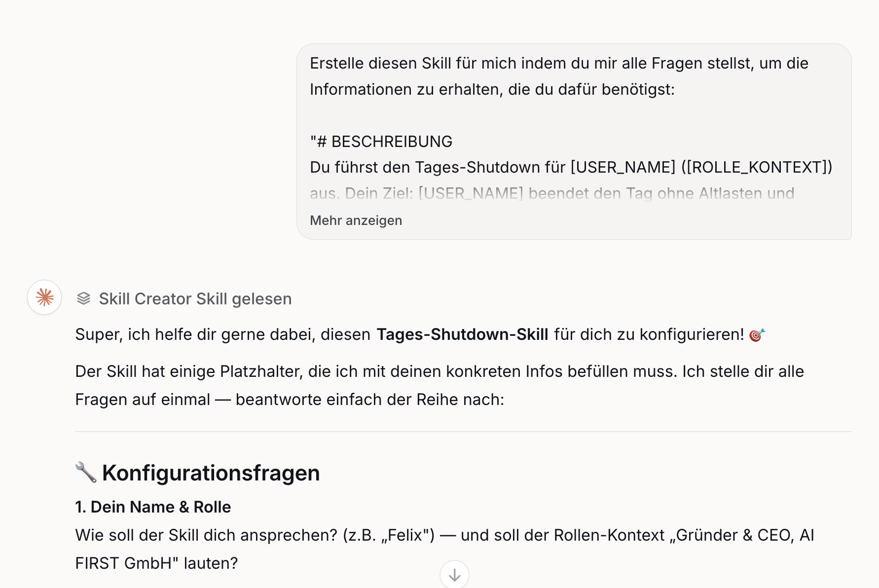Click the "beantworte einfach der Reihe nach" phrase
This screenshot has width=879, height=588.
pyautogui.click(x=370, y=400)
